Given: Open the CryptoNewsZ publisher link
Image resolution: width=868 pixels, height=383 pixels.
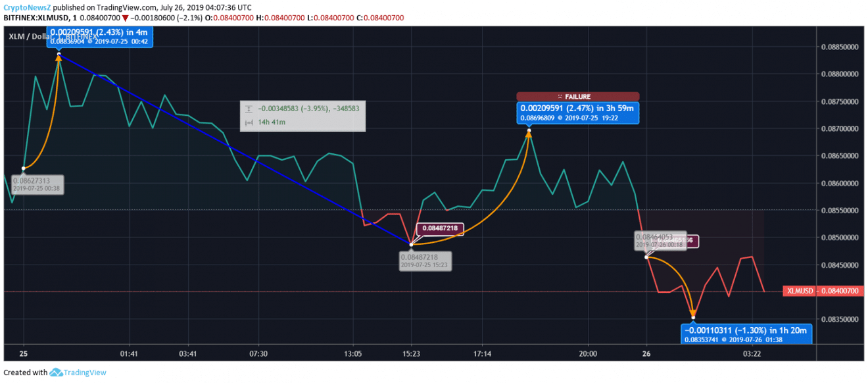Looking at the screenshot, I should tap(26, 7).
